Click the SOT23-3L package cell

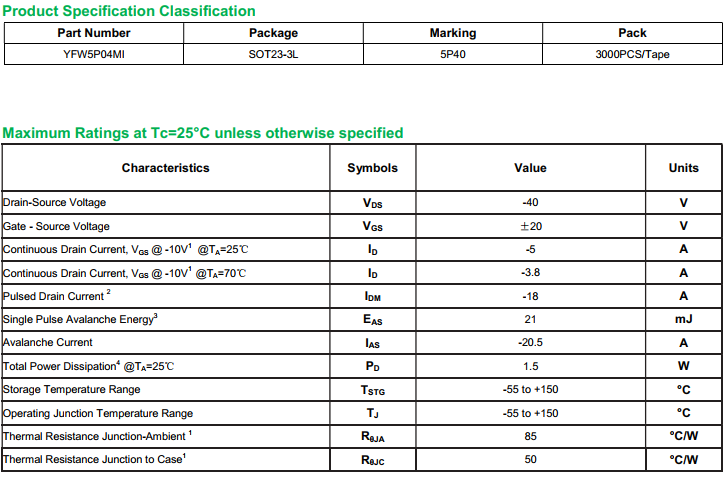click(x=273, y=54)
